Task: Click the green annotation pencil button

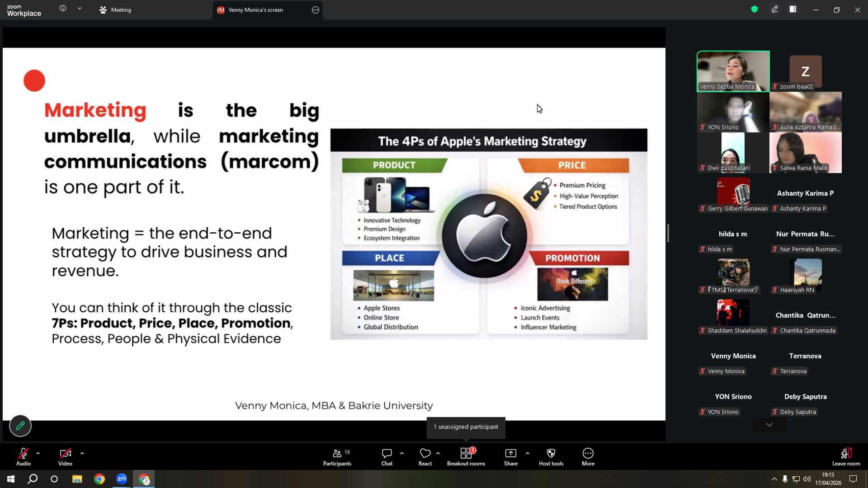Action: pyautogui.click(x=20, y=426)
